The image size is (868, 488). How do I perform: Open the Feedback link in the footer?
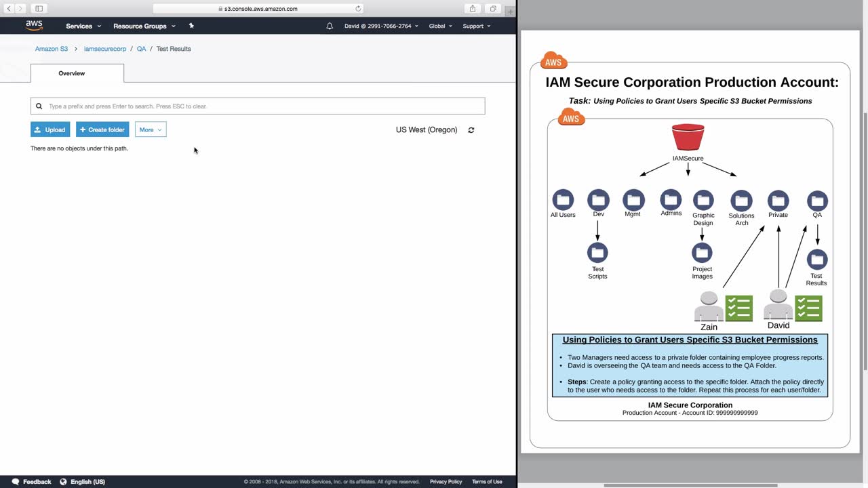(x=31, y=482)
